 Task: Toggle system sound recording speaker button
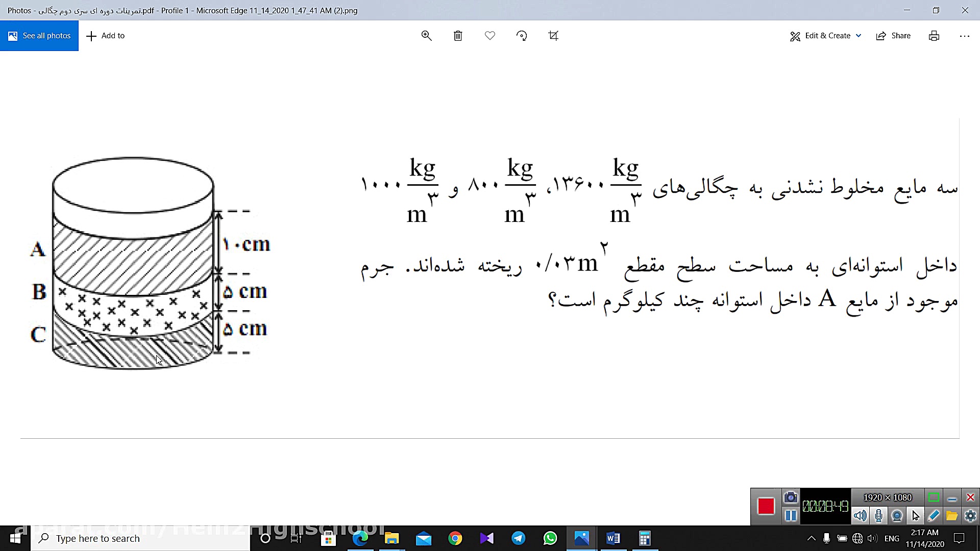(860, 516)
